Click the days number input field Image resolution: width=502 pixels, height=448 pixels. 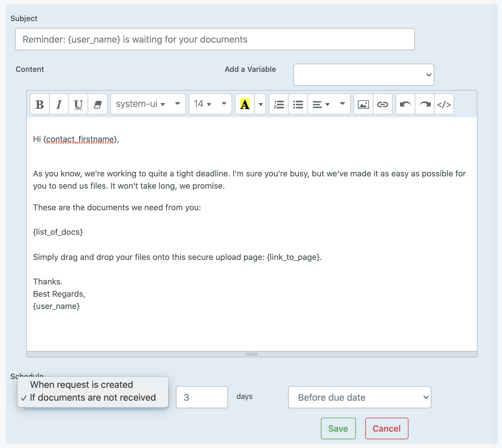point(202,397)
